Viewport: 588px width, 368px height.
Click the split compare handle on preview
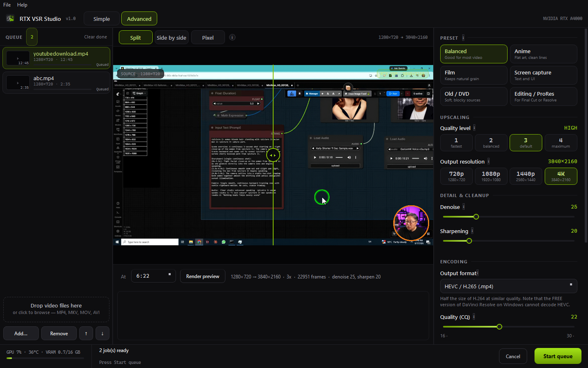tap(273, 155)
